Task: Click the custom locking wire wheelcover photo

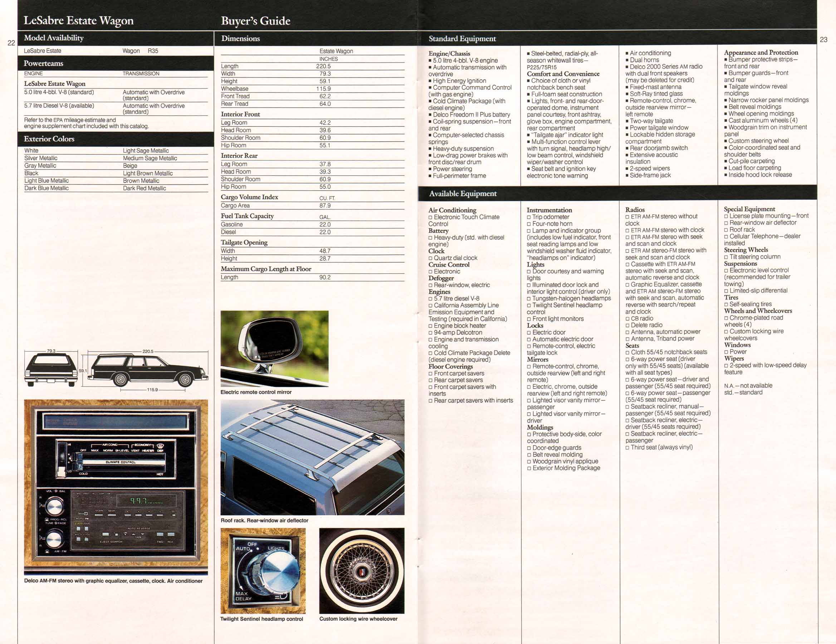Action: [362, 571]
